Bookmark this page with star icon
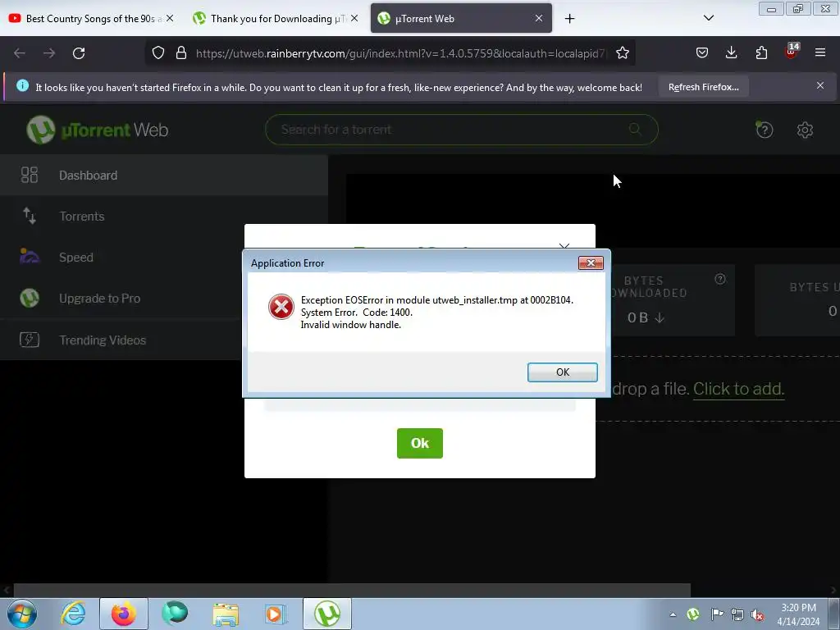Viewport: 840px width, 630px height. pyautogui.click(x=622, y=53)
